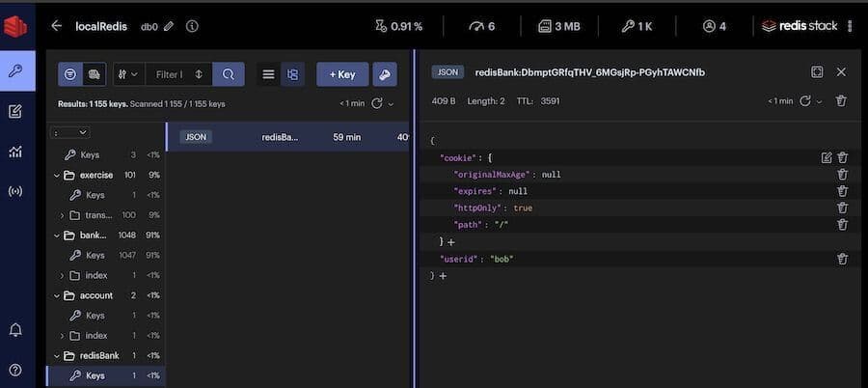Click the pencil icon next to db0
The width and height of the screenshot is (868, 388).
[170, 26]
